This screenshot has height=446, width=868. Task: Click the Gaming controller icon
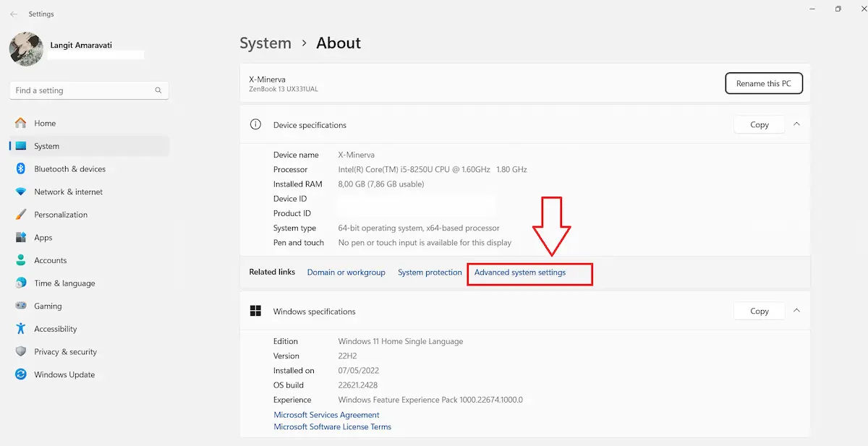coord(20,306)
